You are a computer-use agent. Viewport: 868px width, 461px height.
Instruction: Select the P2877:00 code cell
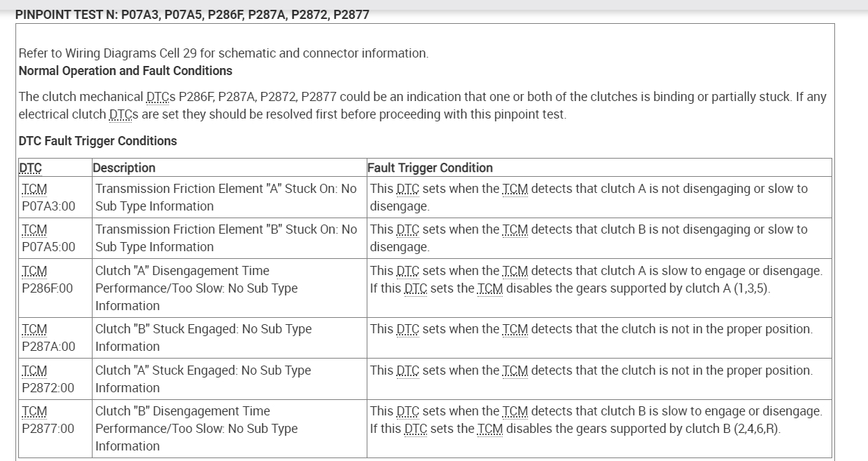[48, 429]
